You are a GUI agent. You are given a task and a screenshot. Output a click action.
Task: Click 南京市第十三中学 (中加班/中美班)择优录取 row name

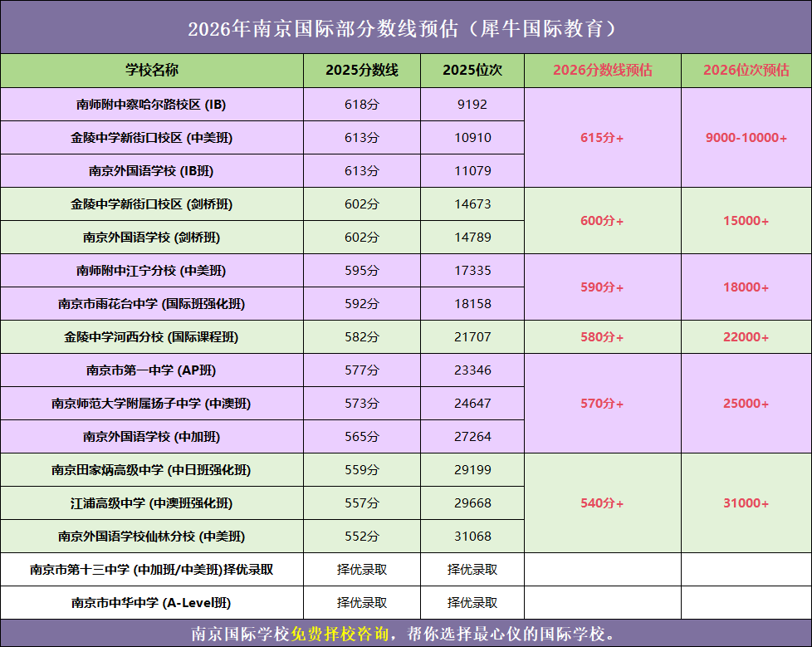pyautogui.click(x=151, y=569)
